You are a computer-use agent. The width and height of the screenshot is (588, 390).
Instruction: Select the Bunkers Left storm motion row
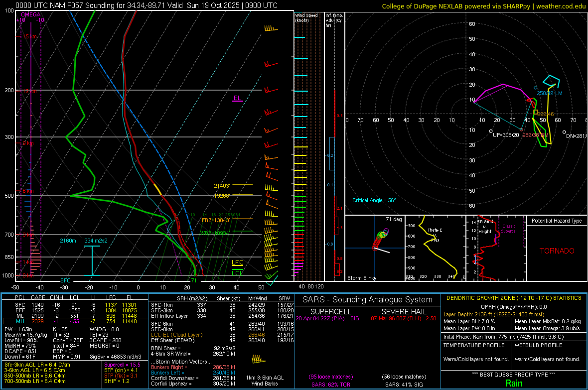[x=193, y=373]
